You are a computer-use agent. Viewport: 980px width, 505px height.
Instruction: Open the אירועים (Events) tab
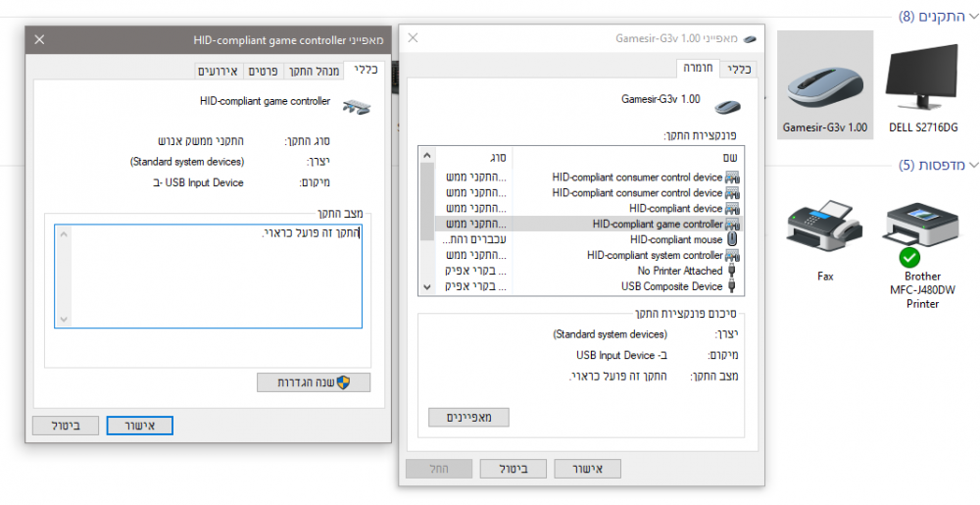point(218,71)
